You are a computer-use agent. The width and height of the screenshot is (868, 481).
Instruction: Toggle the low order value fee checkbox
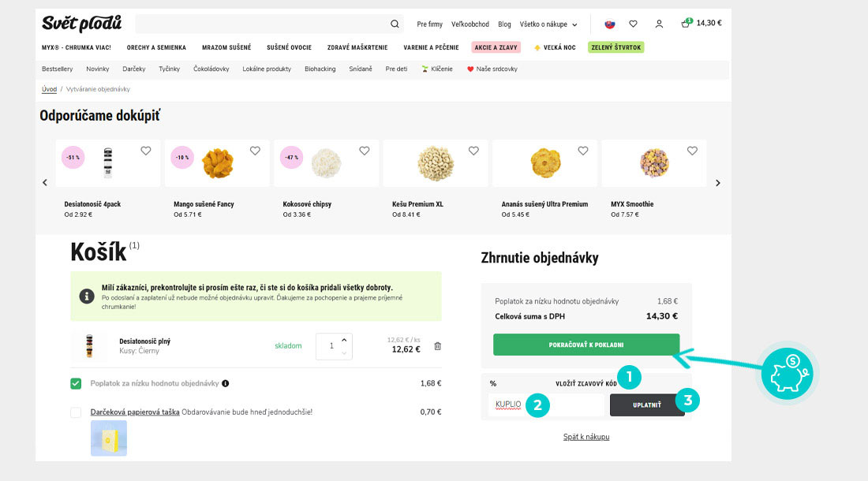pyautogui.click(x=76, y=384)
